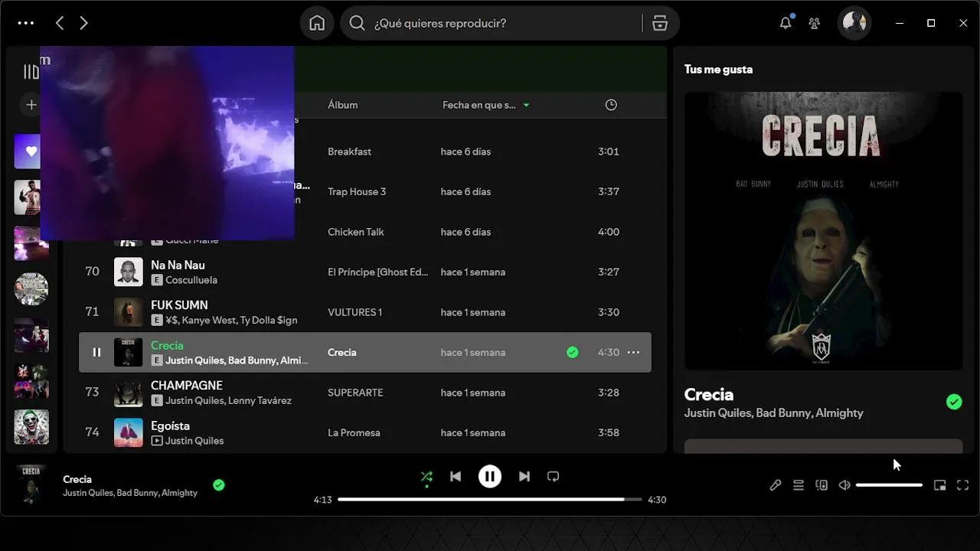The image size is (980, 551).
Task: Sort by duration clock icon
Action: (611, 105)
